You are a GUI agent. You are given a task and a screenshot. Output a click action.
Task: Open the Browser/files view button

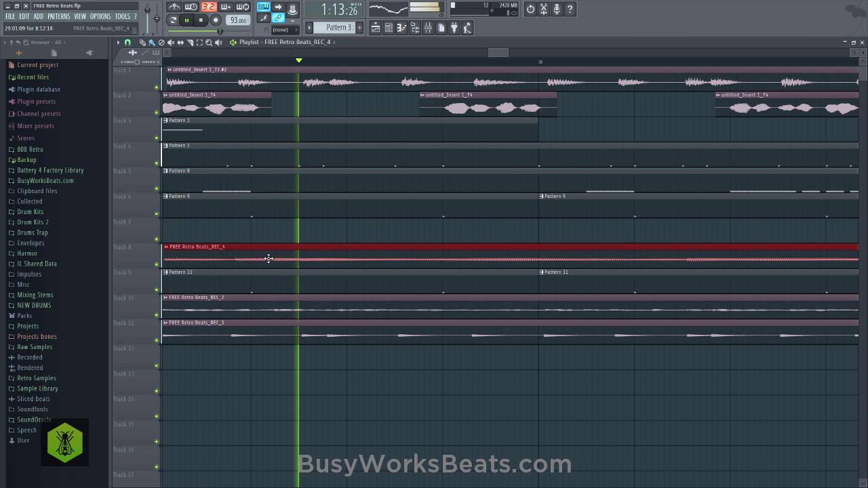[x=414, y=28]
